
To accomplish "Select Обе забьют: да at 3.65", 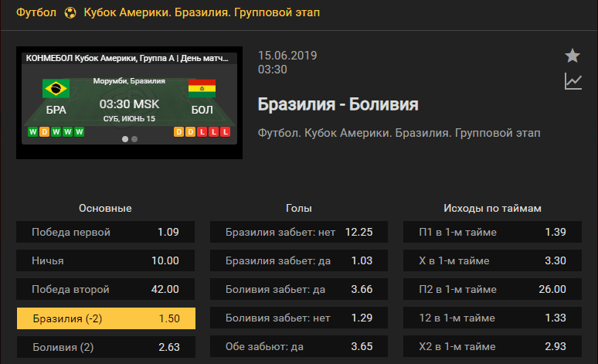I will 299,346.
